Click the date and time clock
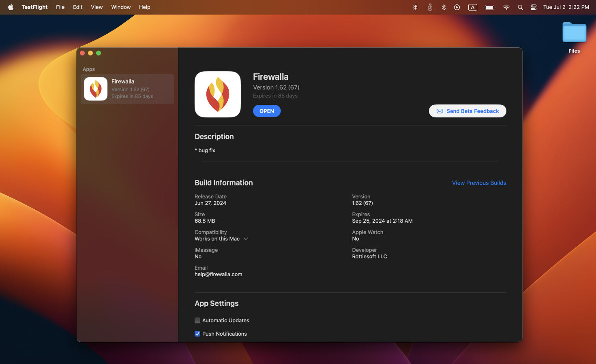The image size is (596, 364). point(566,7)
